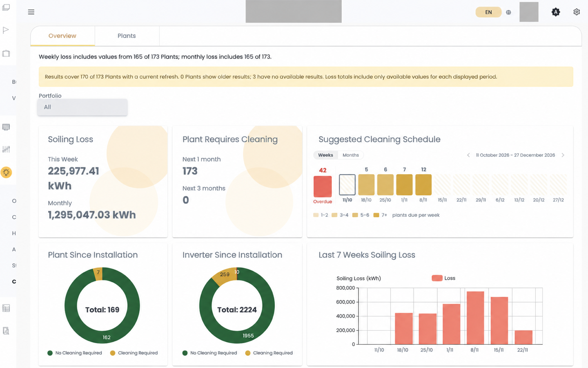Viewport: 588px width, 368px height.
Task: Click sidebar item O
Action: click(x=14, y=201)
